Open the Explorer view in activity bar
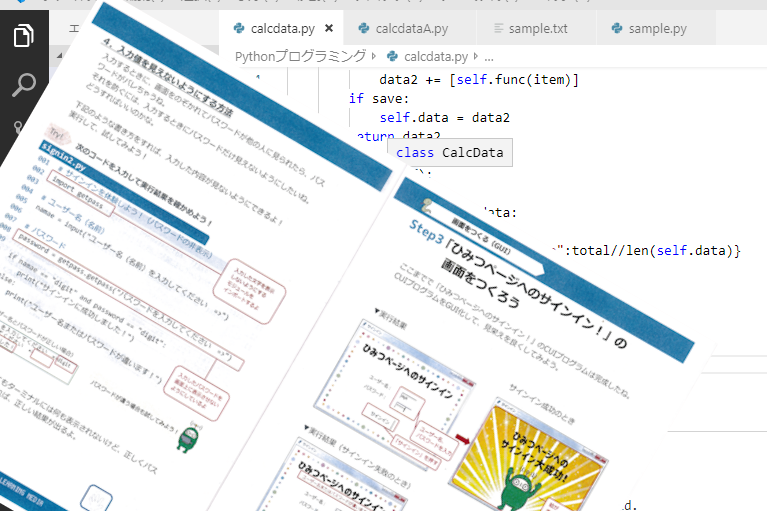 pos(23,35)
